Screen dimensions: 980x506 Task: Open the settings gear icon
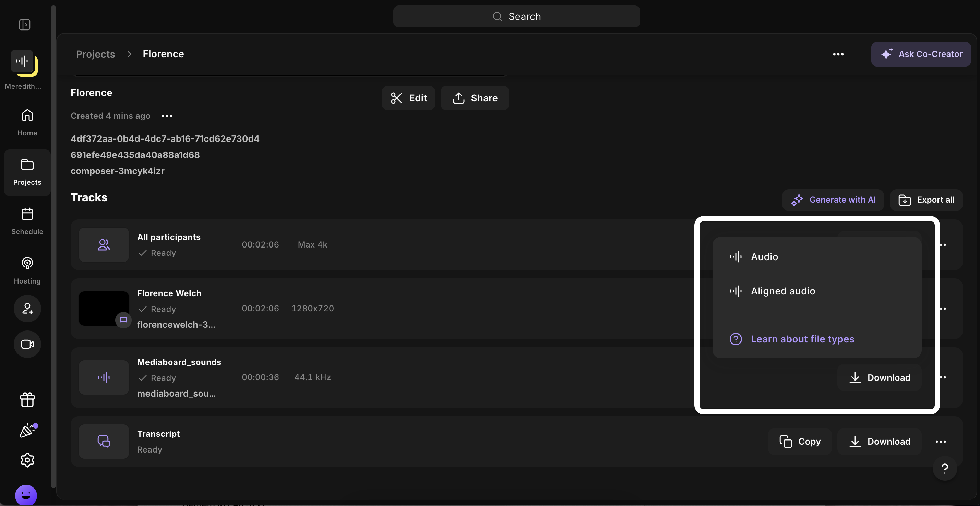click(27, 460)
